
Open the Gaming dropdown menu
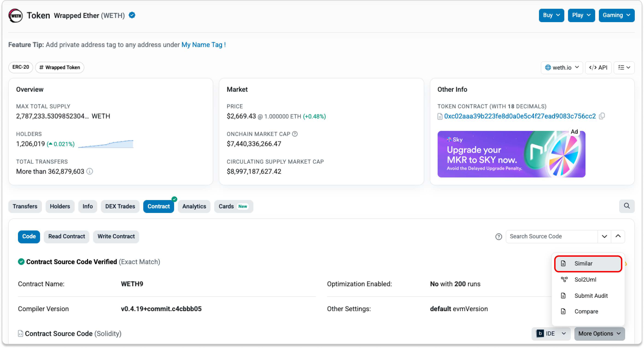[616, 15]
